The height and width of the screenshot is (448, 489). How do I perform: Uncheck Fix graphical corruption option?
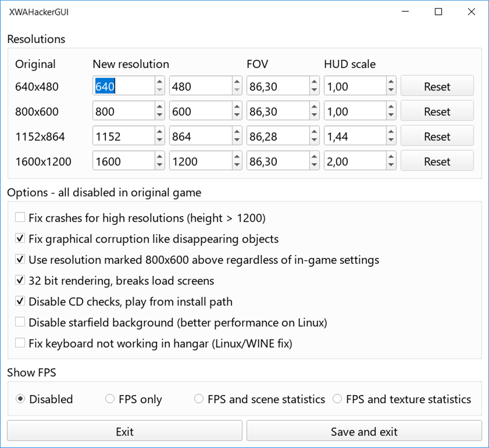(x=20, y=238)
